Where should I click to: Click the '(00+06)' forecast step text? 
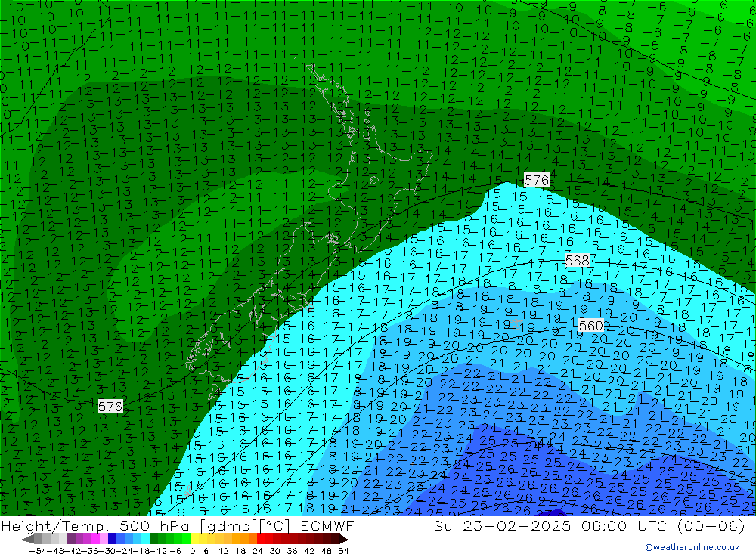pos(711,525)
